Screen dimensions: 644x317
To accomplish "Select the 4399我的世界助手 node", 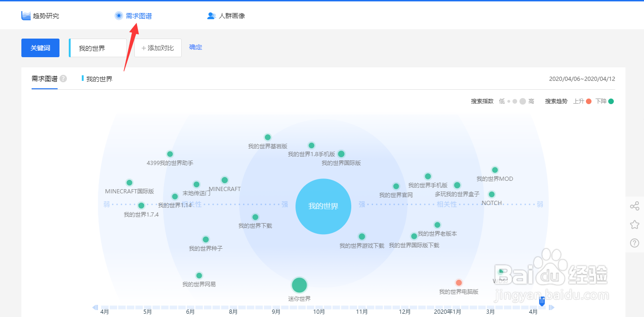I will click(170, 154).
